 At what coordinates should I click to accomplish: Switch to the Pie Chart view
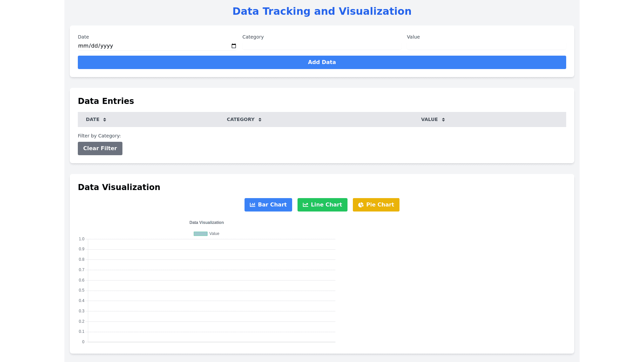coord(380,205)
